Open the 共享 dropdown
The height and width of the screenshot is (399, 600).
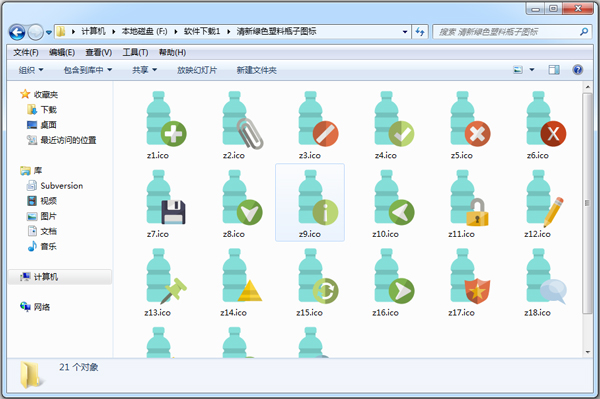tap(144, 70)
